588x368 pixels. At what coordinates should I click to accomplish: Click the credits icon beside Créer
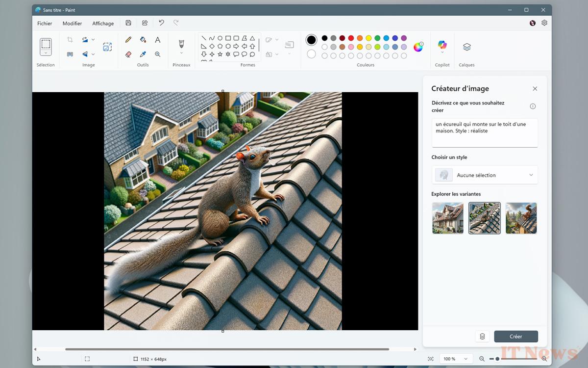coord(482,337)
